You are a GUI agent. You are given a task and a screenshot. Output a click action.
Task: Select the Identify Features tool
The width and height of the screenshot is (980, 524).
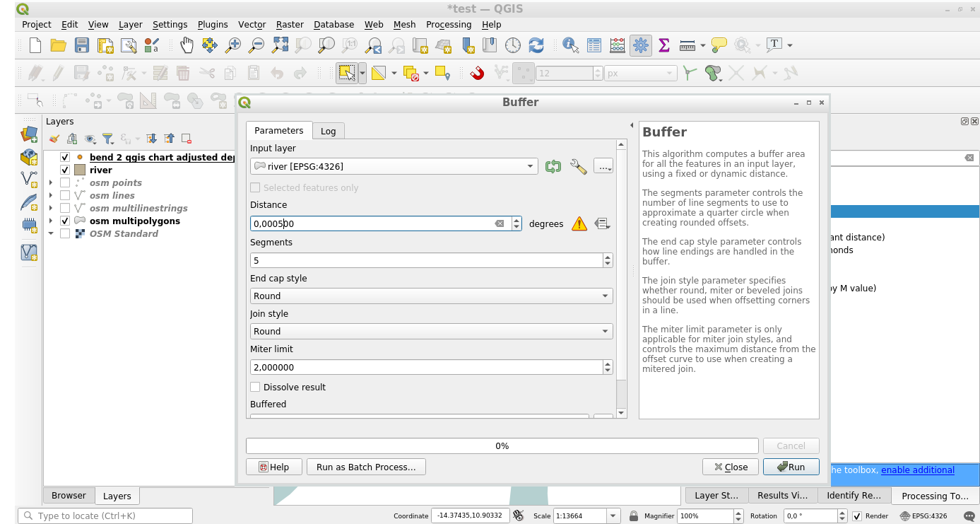571,45
